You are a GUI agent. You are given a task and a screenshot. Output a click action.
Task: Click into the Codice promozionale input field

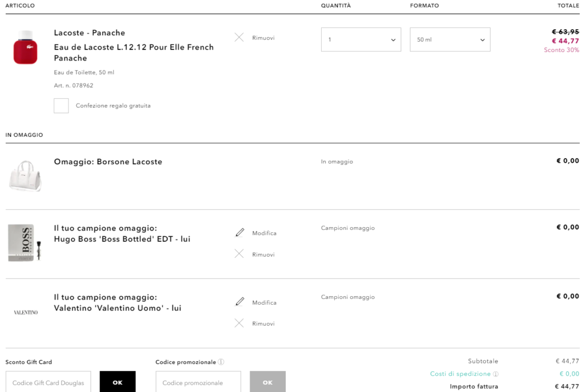coord(198,382)
